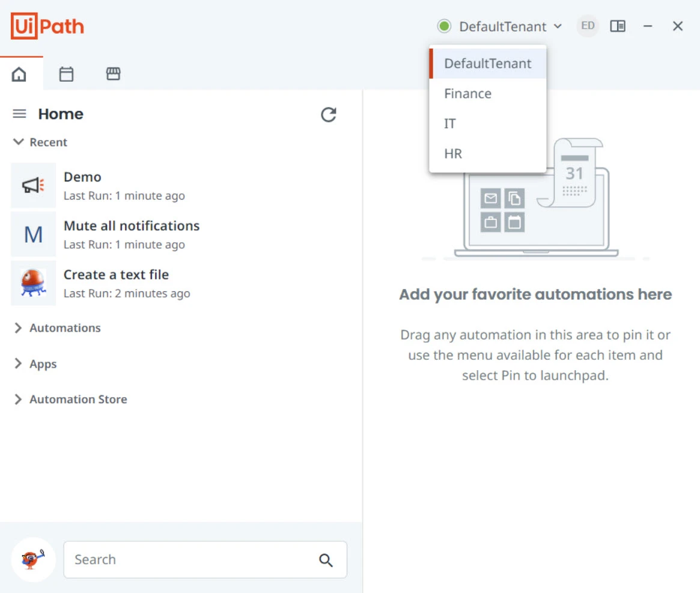The width and height of the screenshot is (700, 593).
Task: Click the magnifier search icon
Action: (x=326, y=560)
